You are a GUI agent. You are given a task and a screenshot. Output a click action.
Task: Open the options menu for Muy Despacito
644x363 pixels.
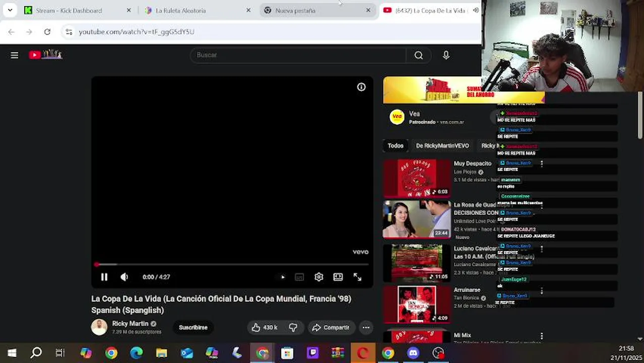(x=541, y=163)
